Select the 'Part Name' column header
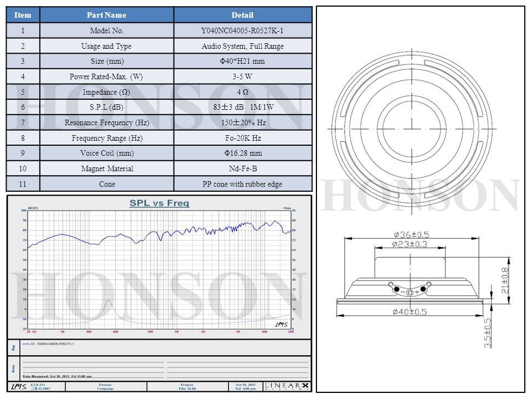 (x=106, y=15)
